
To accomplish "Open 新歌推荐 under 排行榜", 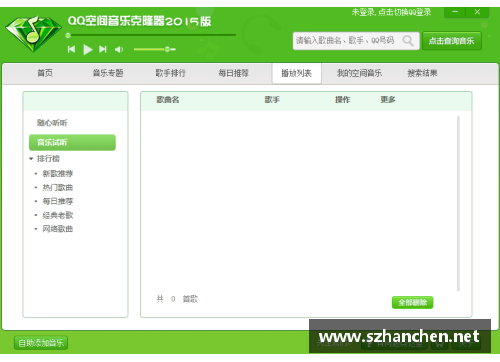I will pos(58,174).
